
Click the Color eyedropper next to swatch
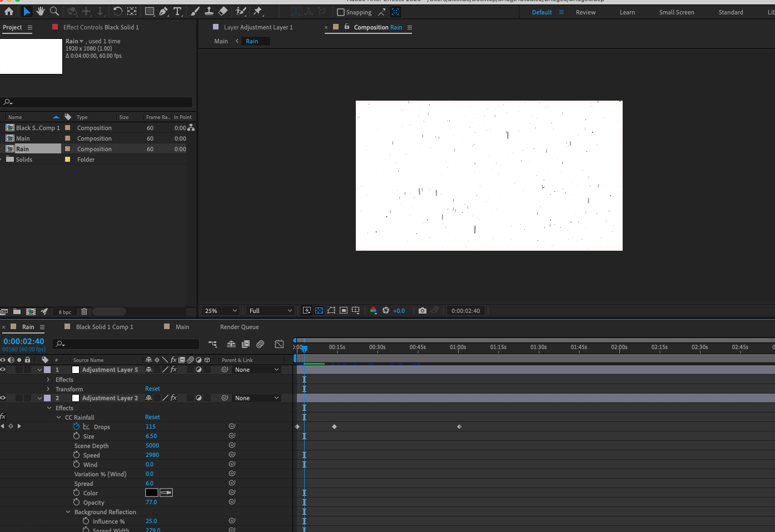point(166,493)
